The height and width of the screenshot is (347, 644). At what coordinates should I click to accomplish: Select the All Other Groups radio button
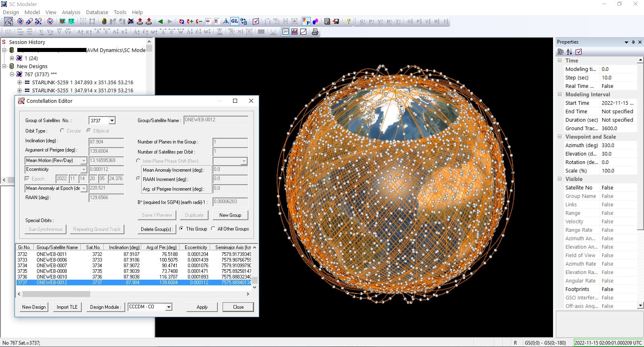tap(213, 229)
